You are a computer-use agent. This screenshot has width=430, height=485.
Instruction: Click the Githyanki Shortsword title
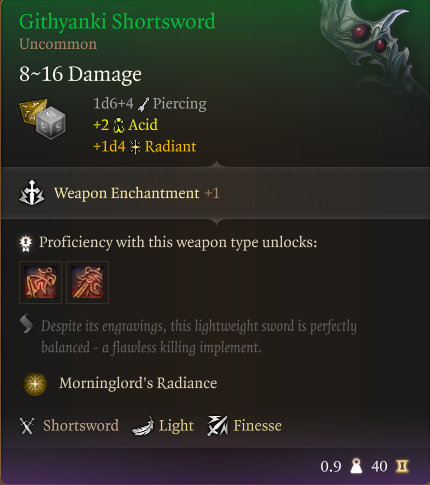[x=117, y=21]
